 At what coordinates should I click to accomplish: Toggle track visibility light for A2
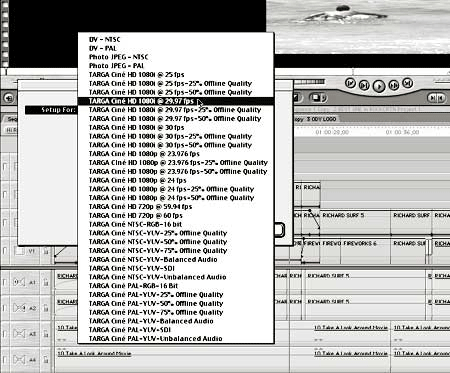tap(5, 308)
